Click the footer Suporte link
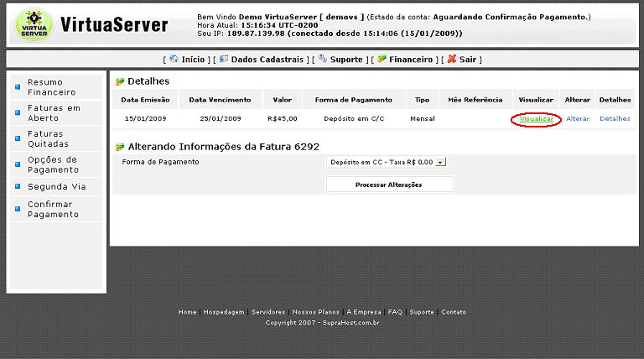 coord(422,312)
